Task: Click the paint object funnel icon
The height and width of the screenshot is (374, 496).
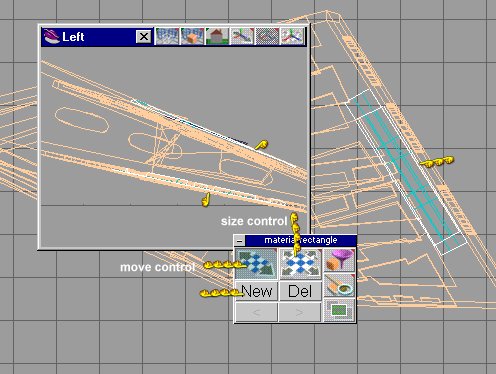Action: (x=339, y=260)
